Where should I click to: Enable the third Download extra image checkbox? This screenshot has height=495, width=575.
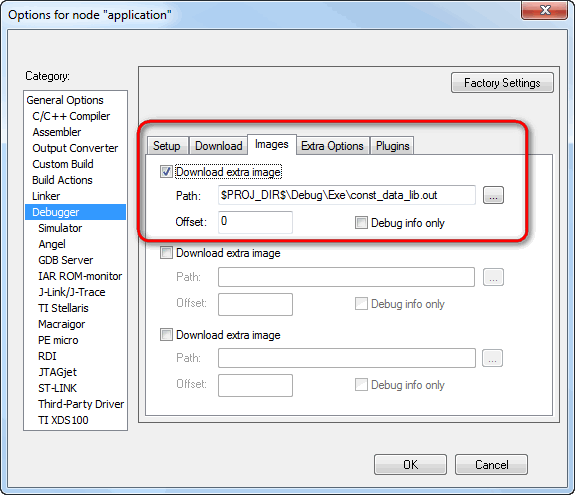(x=166, y=335)
